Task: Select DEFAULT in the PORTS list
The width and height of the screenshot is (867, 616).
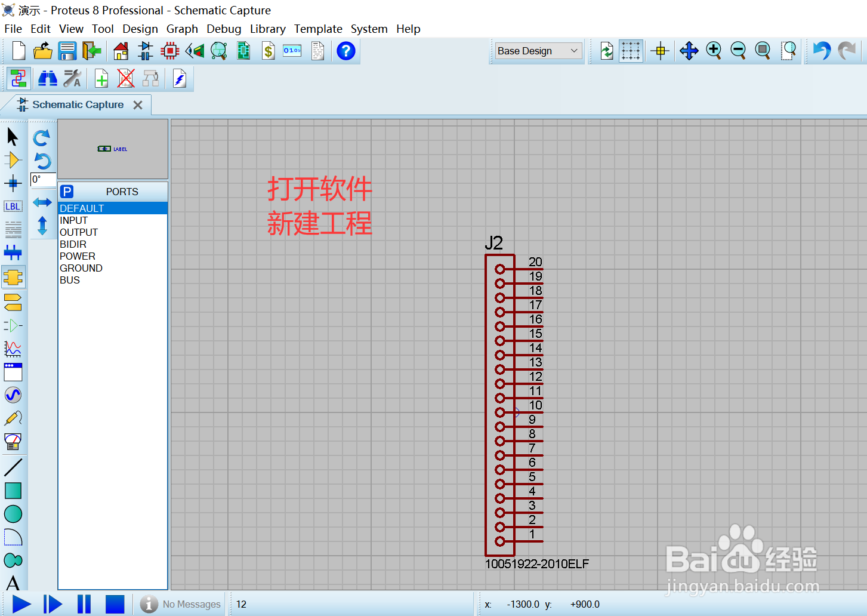Action: tap(113, 208)
